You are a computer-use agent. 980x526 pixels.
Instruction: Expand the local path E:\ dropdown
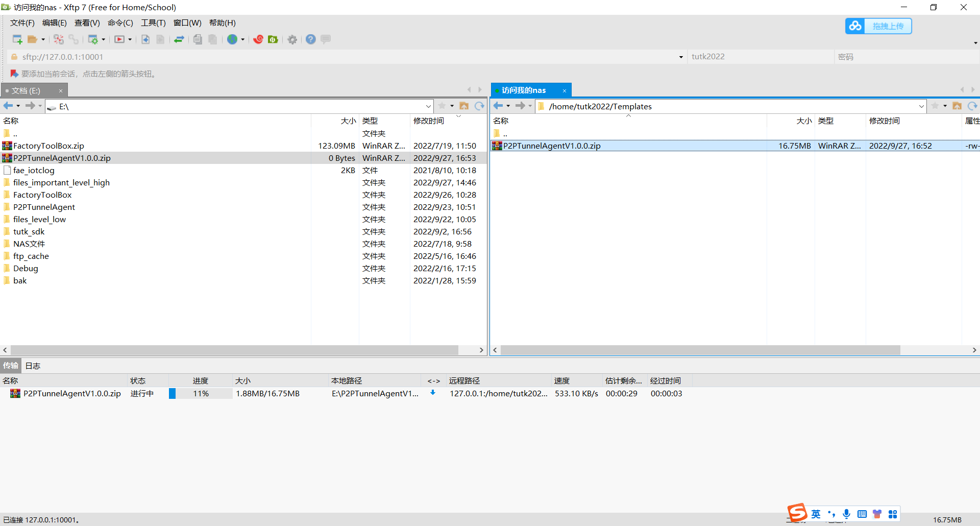[x=428, y=106]
